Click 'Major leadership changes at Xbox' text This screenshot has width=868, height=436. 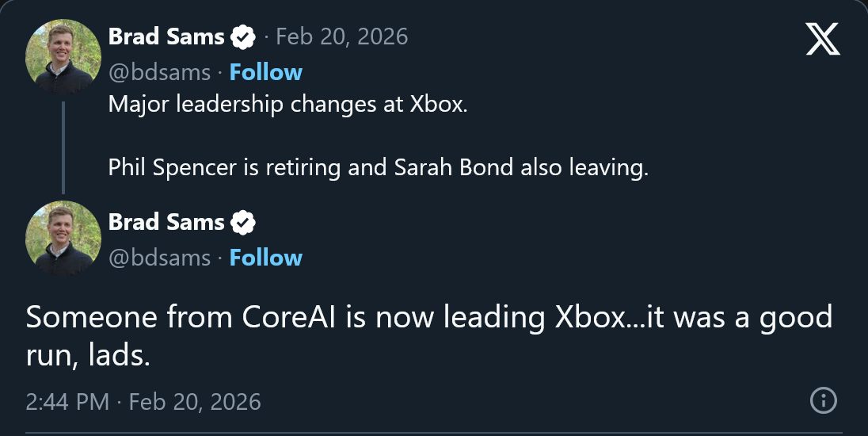pos(288,105)
